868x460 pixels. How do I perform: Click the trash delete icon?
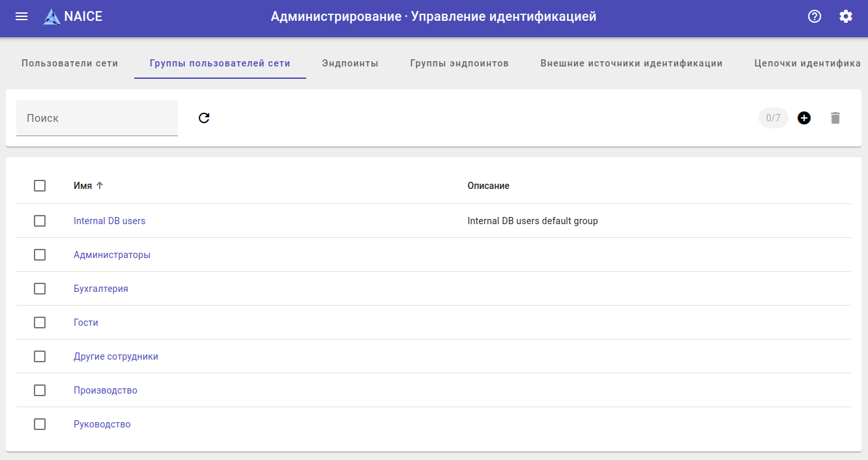coord(835,118)
